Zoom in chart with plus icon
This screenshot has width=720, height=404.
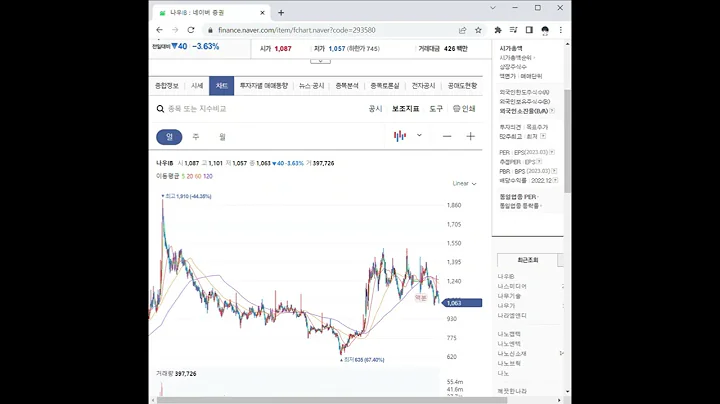tap(470, 136)
